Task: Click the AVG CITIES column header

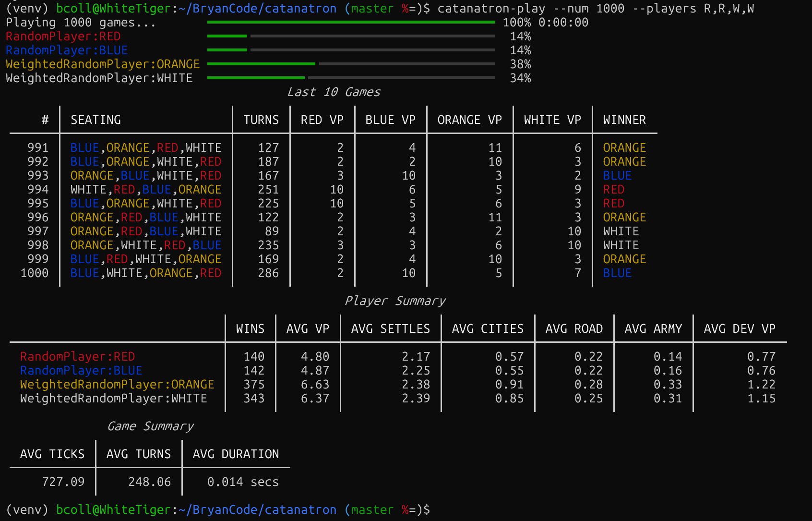Action: (488, 329)
